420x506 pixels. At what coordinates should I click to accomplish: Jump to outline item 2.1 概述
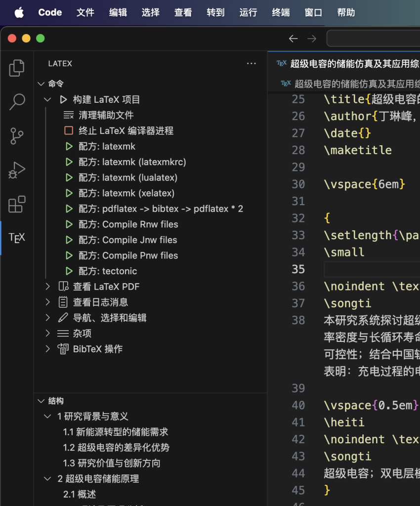coord(80,494)
